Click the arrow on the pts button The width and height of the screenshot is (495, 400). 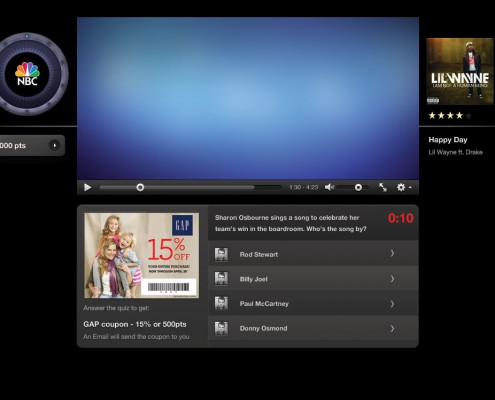[54, 145]
